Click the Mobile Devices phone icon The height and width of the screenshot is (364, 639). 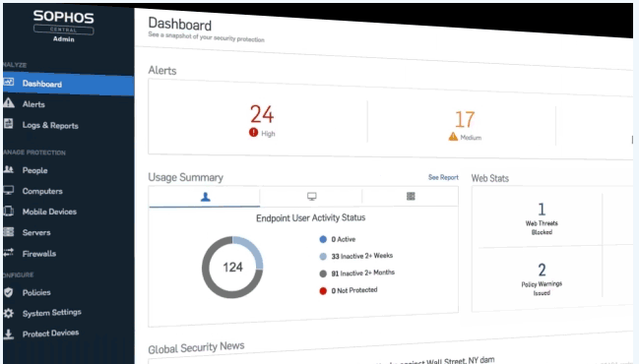[9, 211]
